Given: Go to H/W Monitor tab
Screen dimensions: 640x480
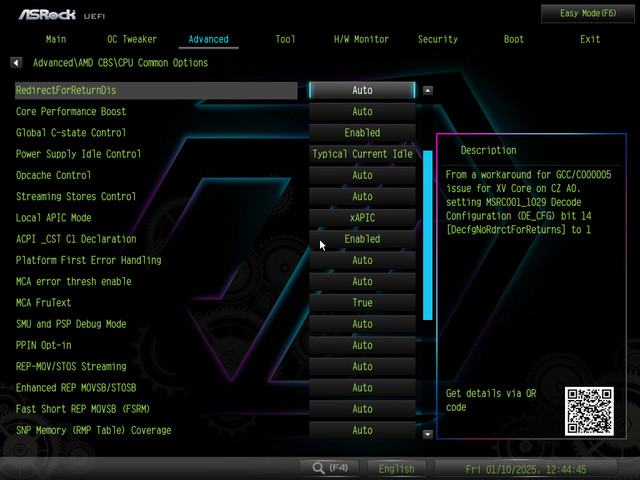Looking at the screenshot, I should 361,39.
